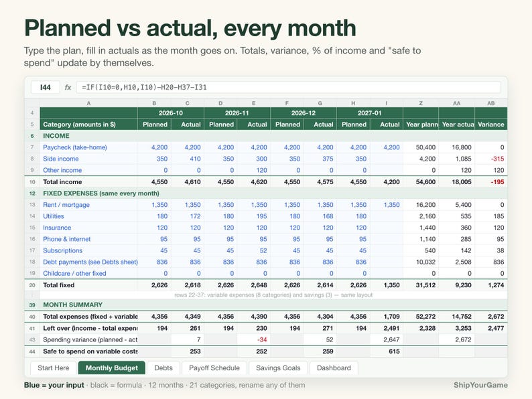Image resolution: width=532 pixels, height=399 pixels.
Task: Click the 2026-12 month header cell
Action: (x=304, y=113)
